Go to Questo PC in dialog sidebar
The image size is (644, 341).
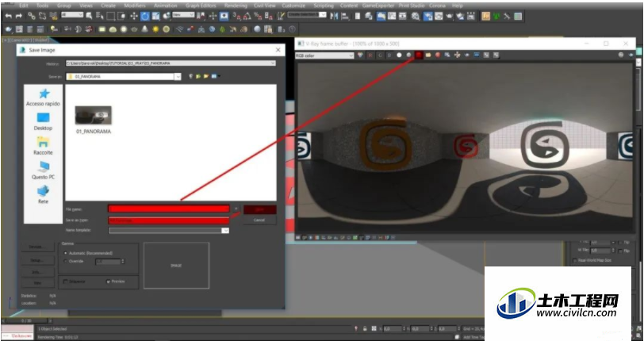tap(43, 170)
